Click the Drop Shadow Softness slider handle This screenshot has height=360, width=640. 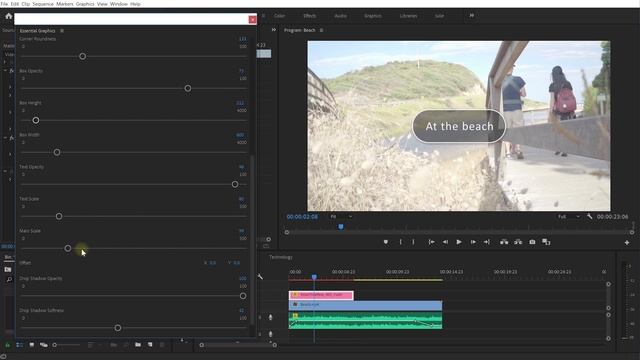tap(118, 328)
